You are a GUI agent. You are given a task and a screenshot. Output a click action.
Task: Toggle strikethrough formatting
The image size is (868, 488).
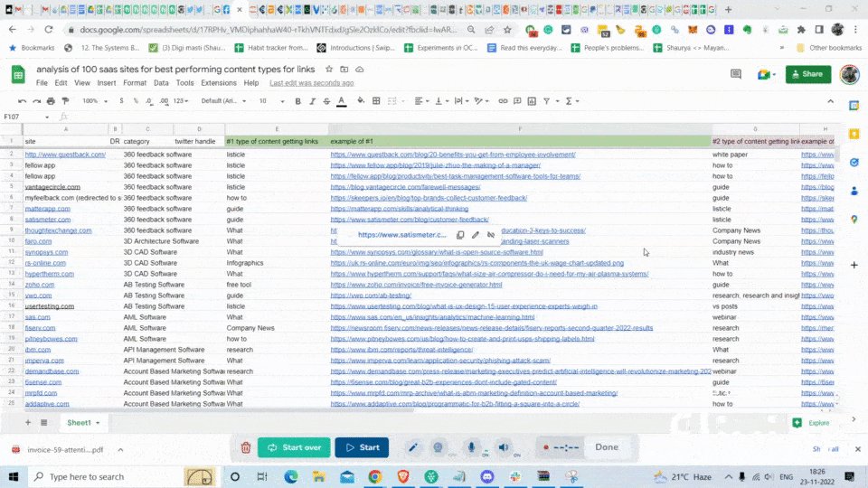[x=326, y=101]
